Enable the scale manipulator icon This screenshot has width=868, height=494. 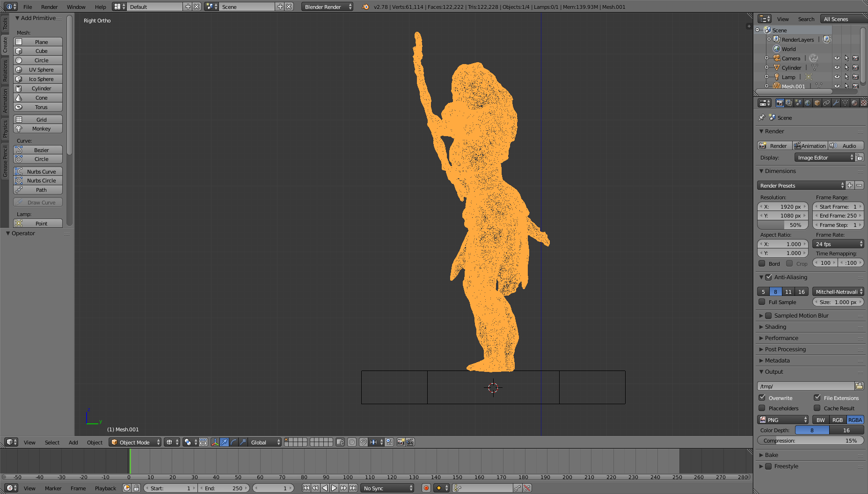click(243, 442)
